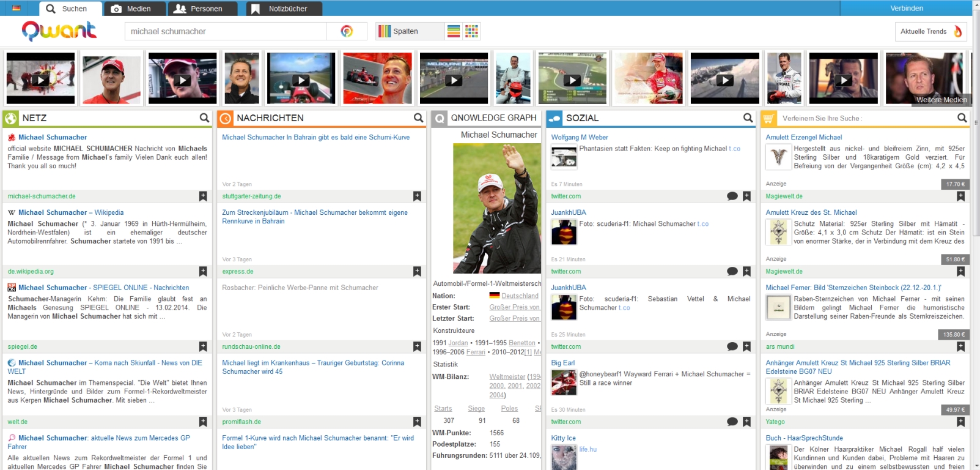980x470 pixels.
Task: Click the search icon in NACHRICHTEN header
Action: click(418, 117)
